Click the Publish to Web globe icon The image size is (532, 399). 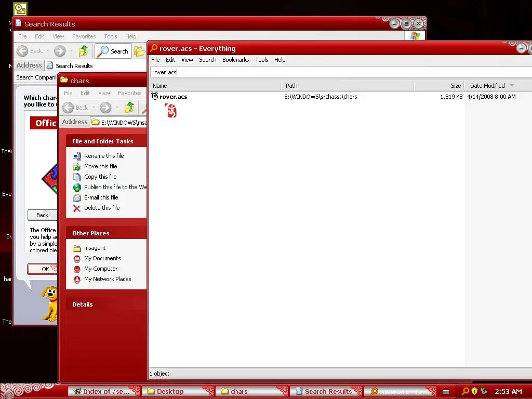[77, 187]
